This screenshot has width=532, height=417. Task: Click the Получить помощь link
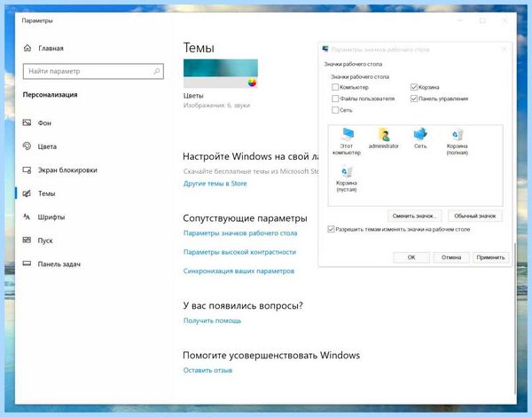212,320
